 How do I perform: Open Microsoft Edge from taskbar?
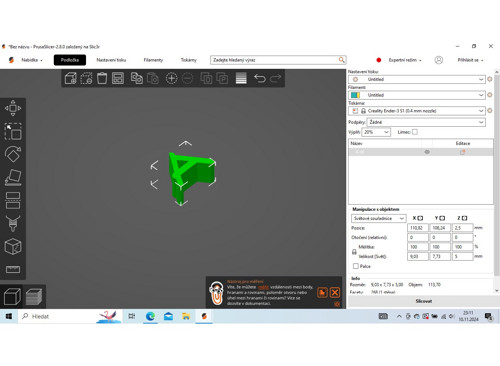tap(150, 316)
